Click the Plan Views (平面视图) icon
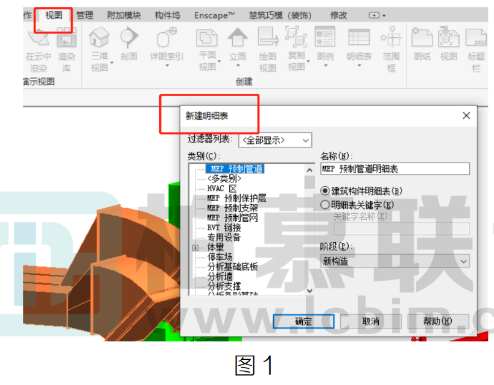 [x=207, y=38]
